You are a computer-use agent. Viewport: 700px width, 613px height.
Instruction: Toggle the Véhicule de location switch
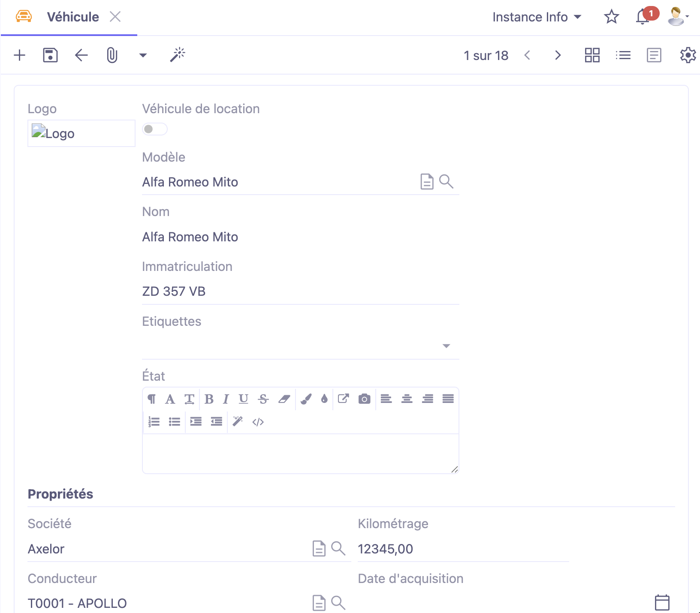154,129
